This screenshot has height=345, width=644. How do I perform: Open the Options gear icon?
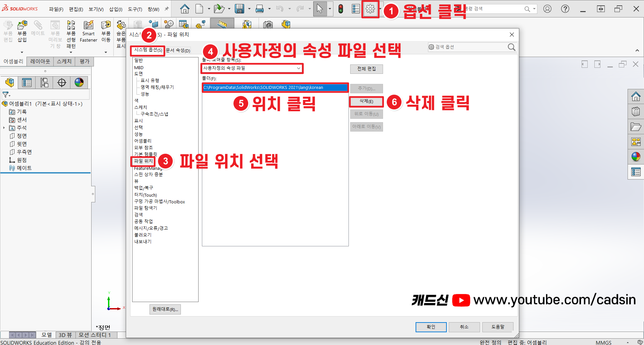pos(370,9)
